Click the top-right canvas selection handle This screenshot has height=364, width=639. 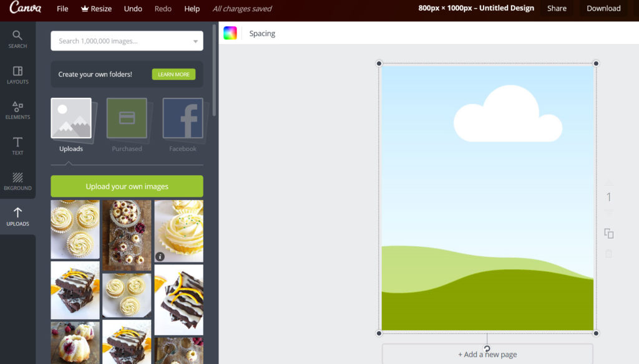[x=596, y=64]
